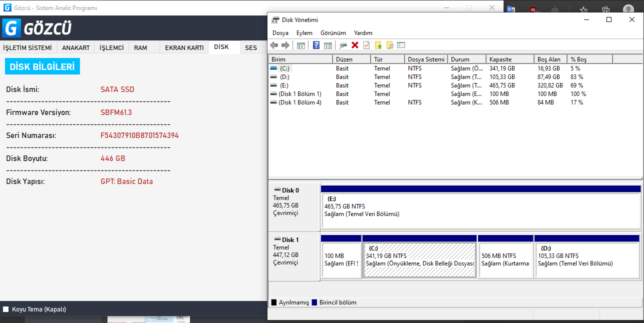The height and width of the screenshot is (323, 644).
Task: Enable the Koyu Tema checkbox
Action: [x=6, y=309]
